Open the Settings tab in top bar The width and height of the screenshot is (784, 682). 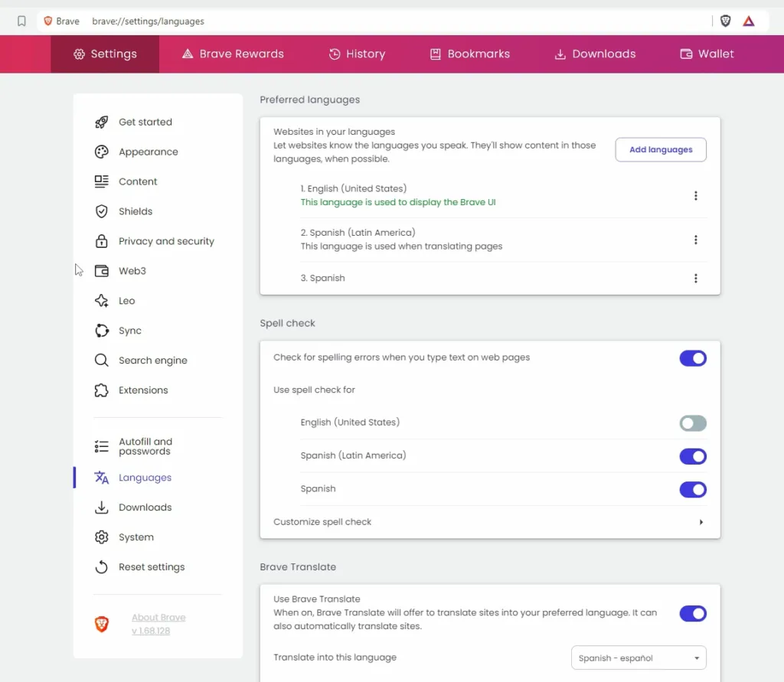(x=105, y=54)
